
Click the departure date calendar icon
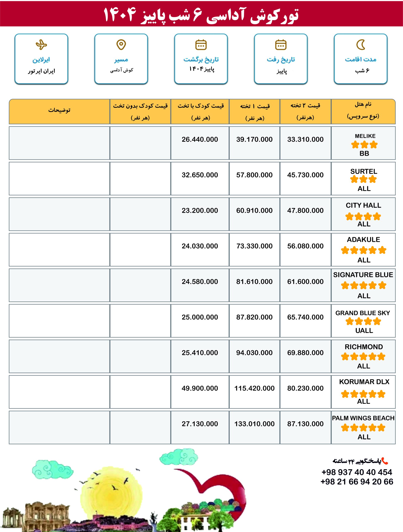click(281, 45)
